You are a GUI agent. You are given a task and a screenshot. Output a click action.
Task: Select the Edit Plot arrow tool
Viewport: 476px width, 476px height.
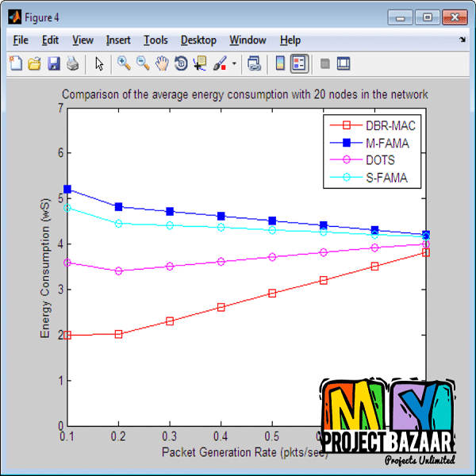click(99, 63)
